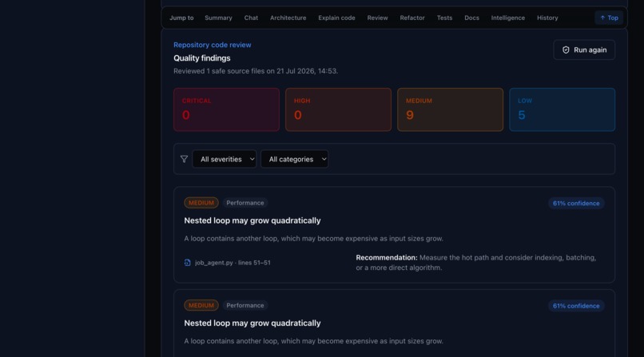Jump to the Chat section
This screenshot has width=644, height=357.
[251, 18]
